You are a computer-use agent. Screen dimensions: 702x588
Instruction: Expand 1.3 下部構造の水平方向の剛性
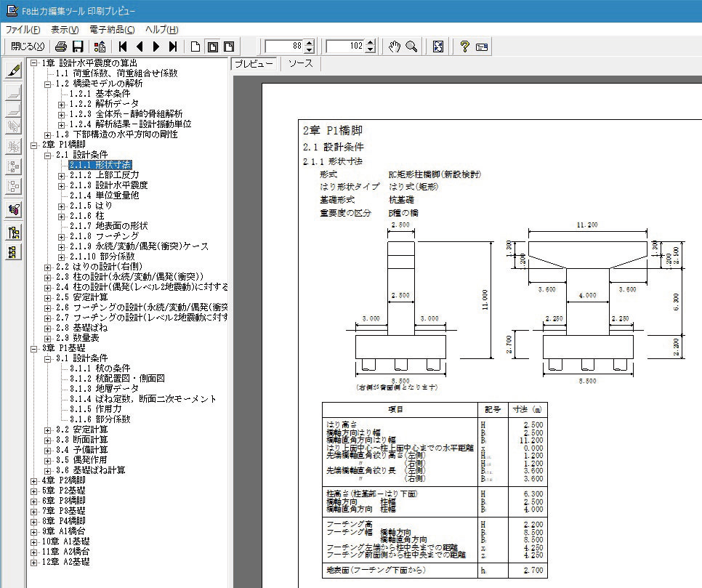pyautogui.click(x=47, y=134)
